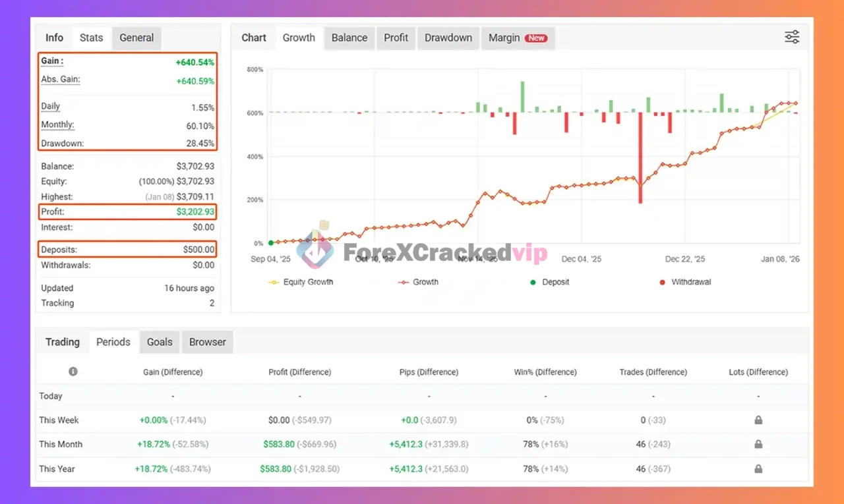
Task: Switch to the Stats tab
Action: click(91, 38)
